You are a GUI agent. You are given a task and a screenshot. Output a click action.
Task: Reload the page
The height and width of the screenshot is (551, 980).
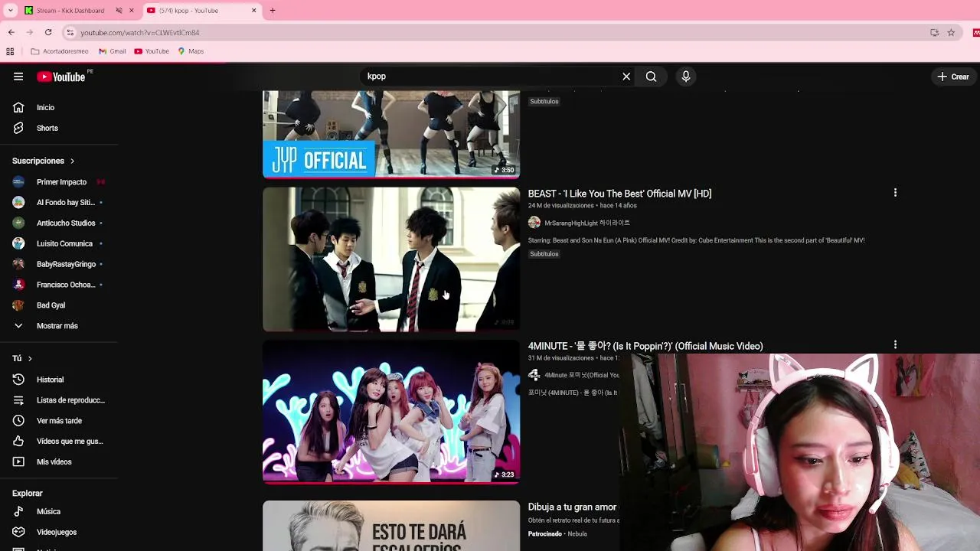(x=48, y=32)
